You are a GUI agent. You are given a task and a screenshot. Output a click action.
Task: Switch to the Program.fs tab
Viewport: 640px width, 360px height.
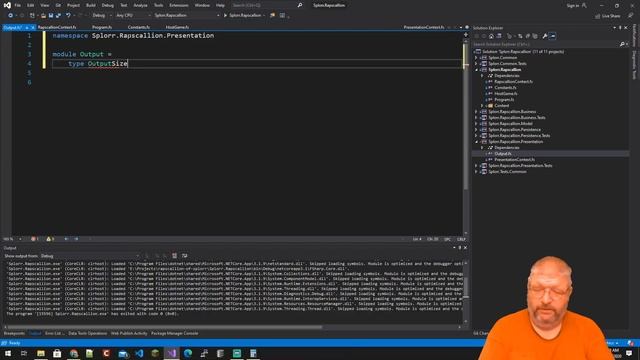tap(102, 27)
